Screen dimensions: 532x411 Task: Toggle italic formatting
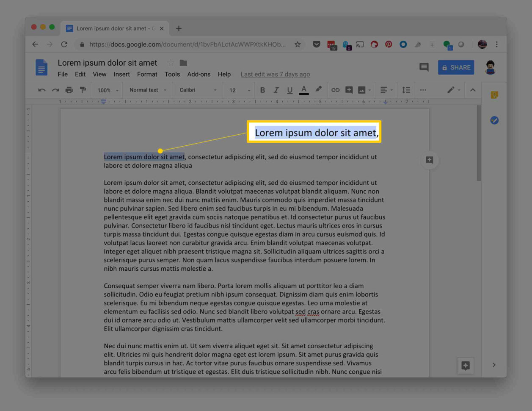pyautogui.click(x=276, y=90)
